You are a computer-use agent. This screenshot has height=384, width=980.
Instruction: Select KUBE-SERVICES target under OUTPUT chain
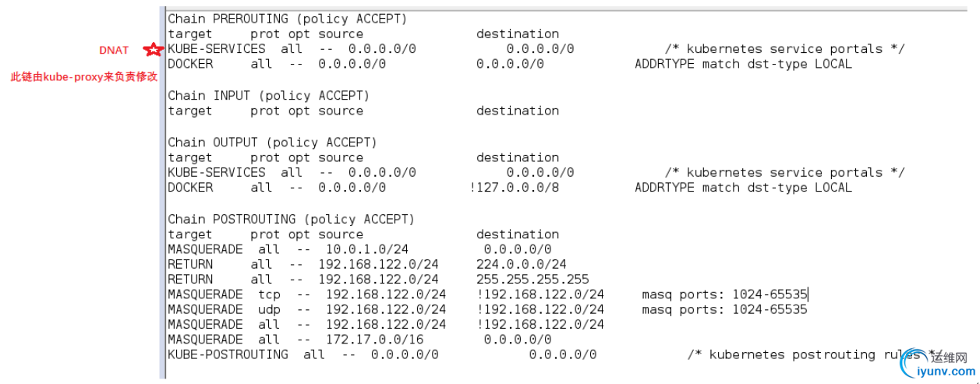217,172
